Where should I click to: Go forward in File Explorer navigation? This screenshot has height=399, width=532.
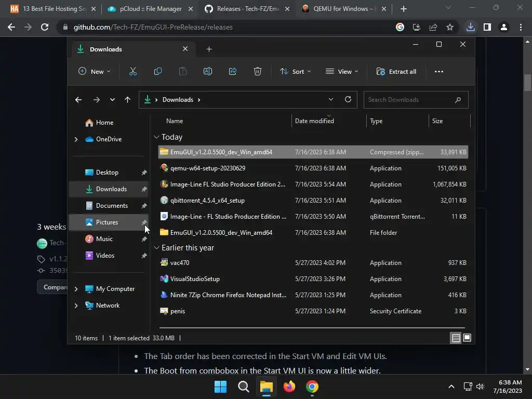tap(96, 99)
